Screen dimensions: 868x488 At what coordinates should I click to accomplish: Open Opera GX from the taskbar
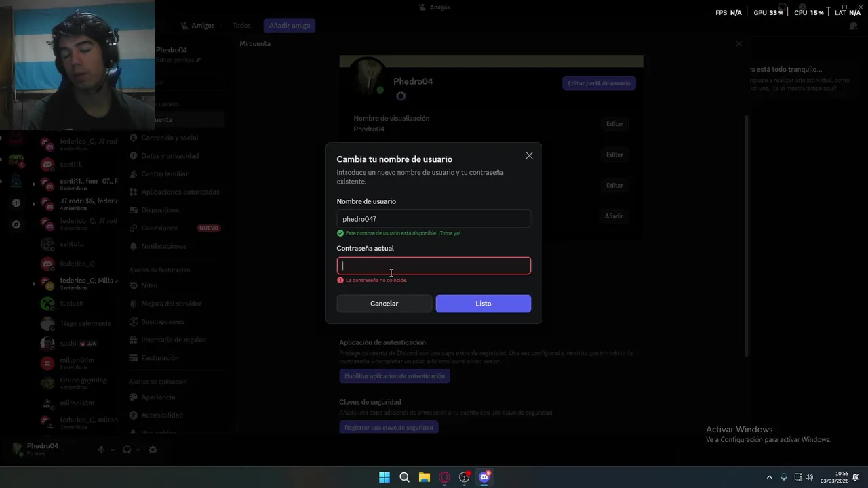point(444,477)
